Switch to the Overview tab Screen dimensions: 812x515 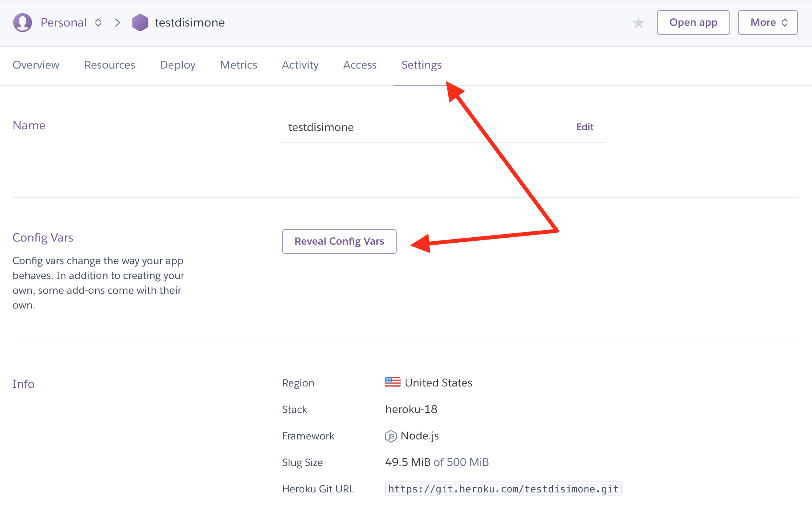point(36,65)
